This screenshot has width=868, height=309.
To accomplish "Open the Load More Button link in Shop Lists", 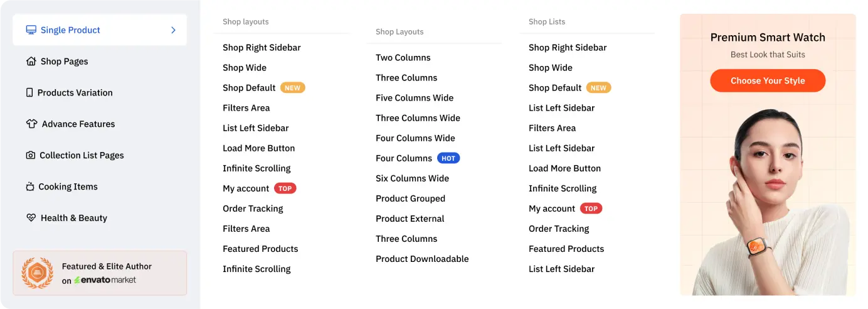I will pyautogui.click(x=564, y=168).
